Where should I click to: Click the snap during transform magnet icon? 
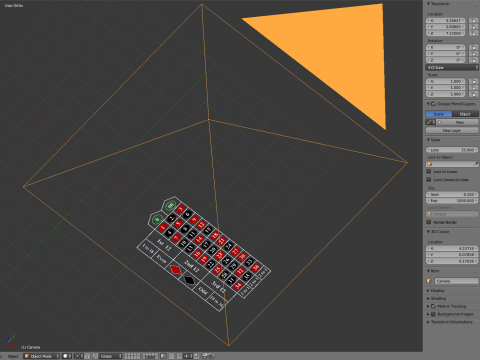(179, 356)
